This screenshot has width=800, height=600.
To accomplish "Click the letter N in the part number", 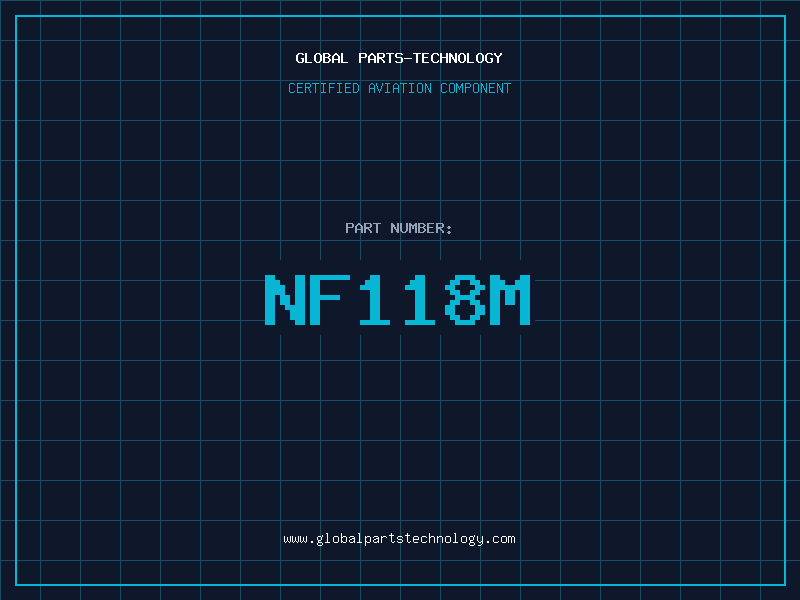I will 284,300.
